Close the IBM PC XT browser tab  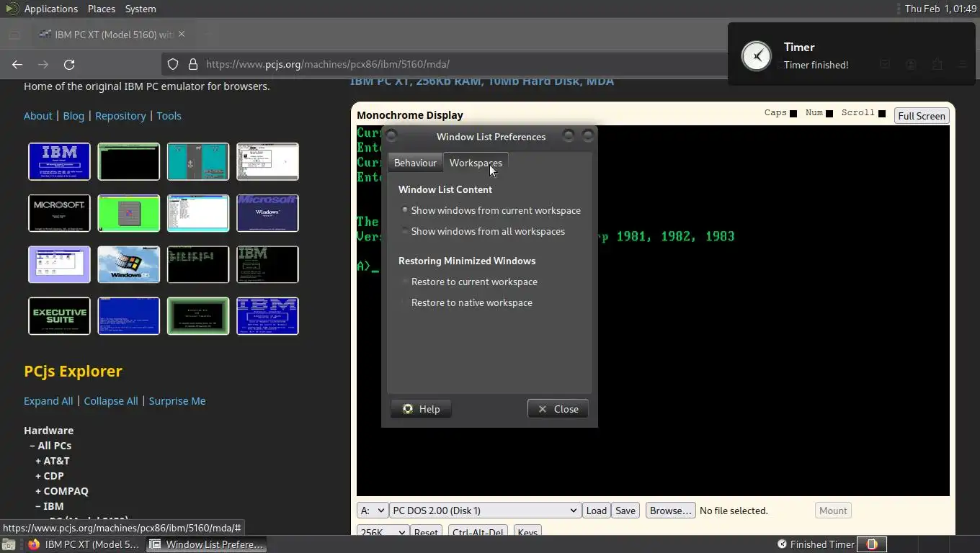coord(182,34)
